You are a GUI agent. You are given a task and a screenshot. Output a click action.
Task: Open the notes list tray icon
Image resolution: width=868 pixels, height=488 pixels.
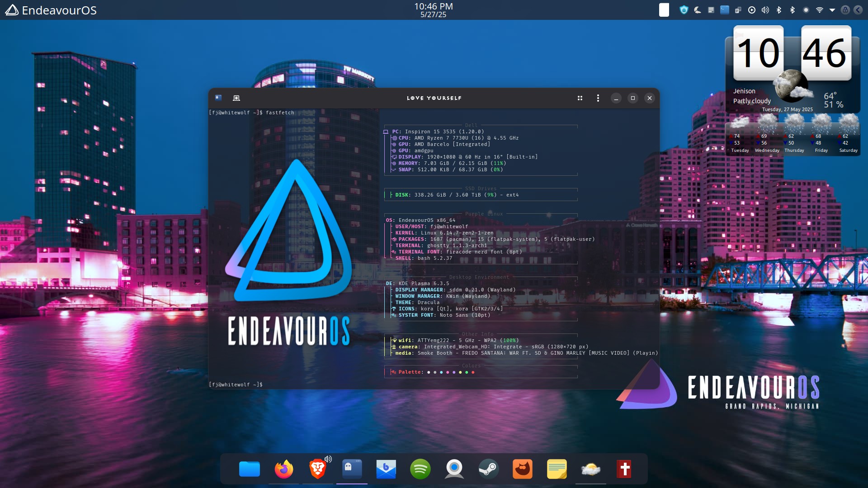tap(711, 10)
